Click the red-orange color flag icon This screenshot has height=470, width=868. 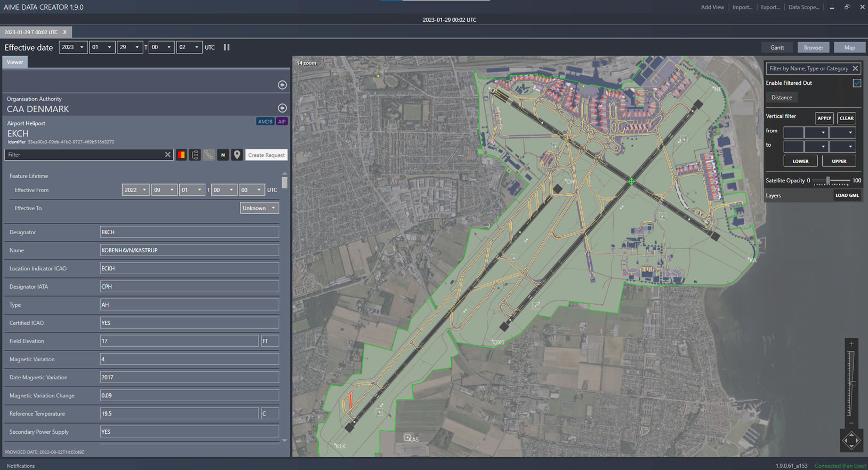click(x=181, y=155)
